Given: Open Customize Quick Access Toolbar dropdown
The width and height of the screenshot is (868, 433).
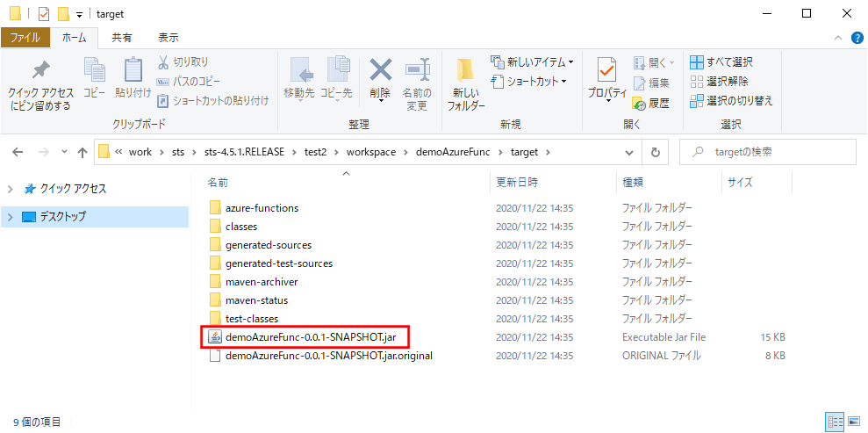Looking at the screenshot, I should 79,14.
